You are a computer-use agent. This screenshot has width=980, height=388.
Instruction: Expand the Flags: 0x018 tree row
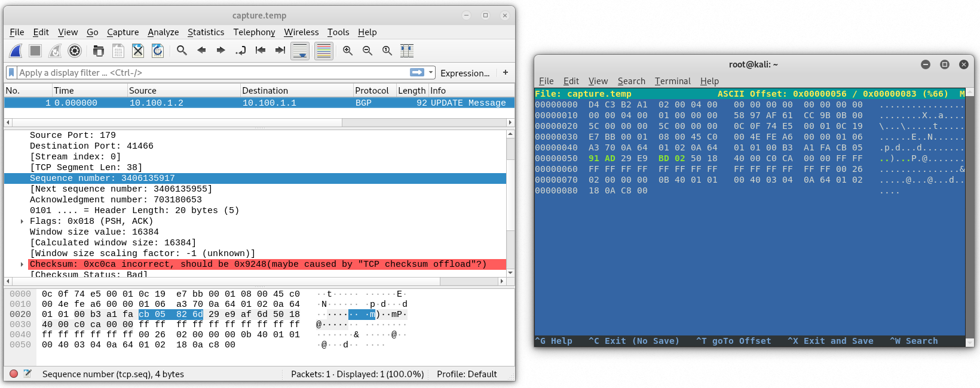click(22, 221)
